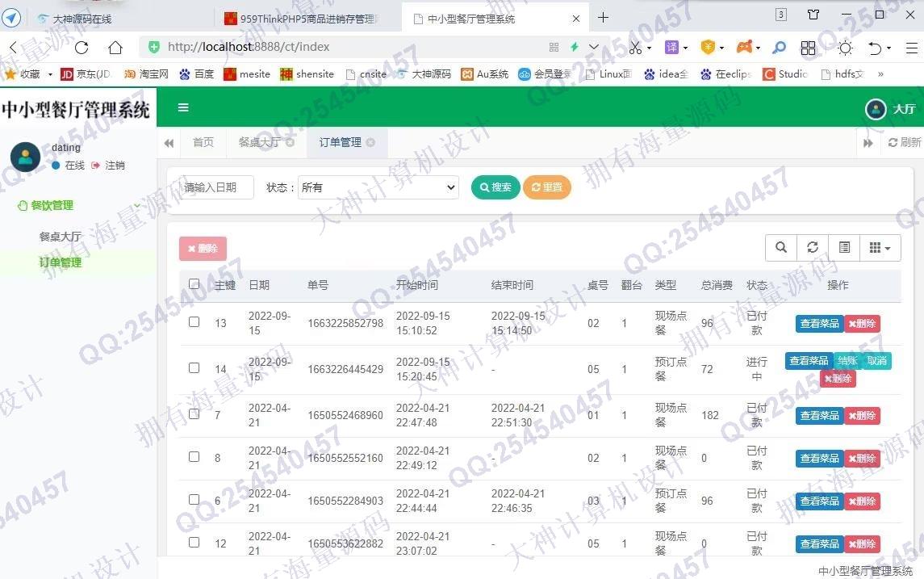
Task: Click order number 1663225852798
Action: tap(345, 324)
